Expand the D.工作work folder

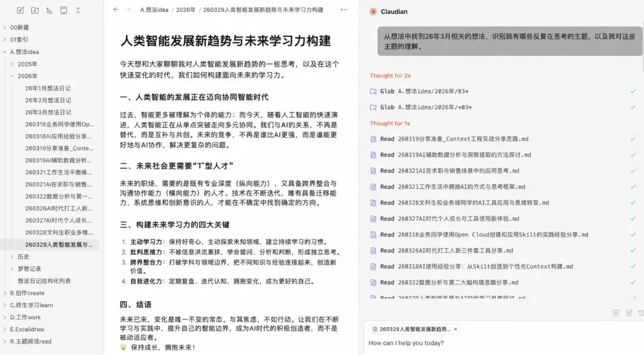coord(5,317)
